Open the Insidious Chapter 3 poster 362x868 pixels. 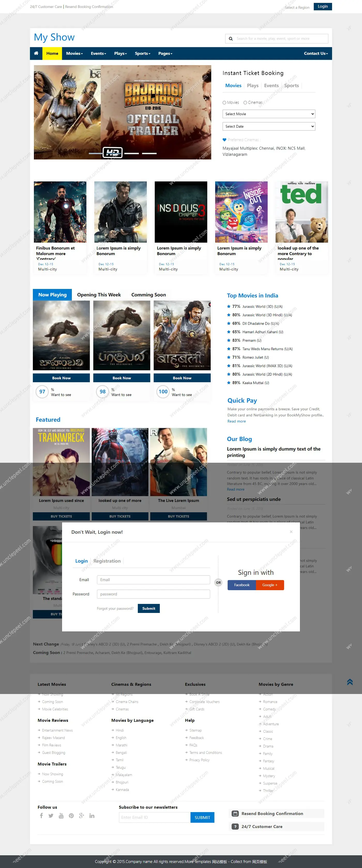coord(181,212)
